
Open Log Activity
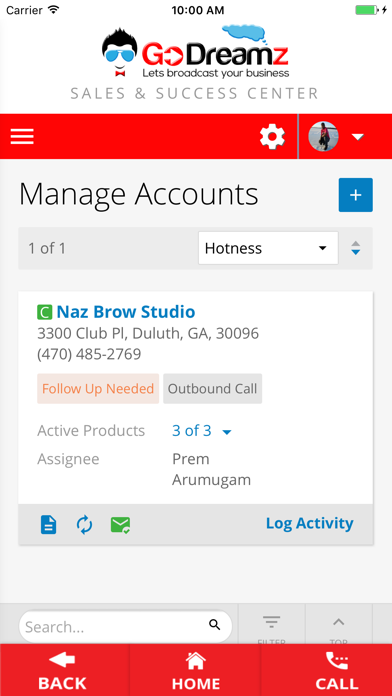point(309,524)
